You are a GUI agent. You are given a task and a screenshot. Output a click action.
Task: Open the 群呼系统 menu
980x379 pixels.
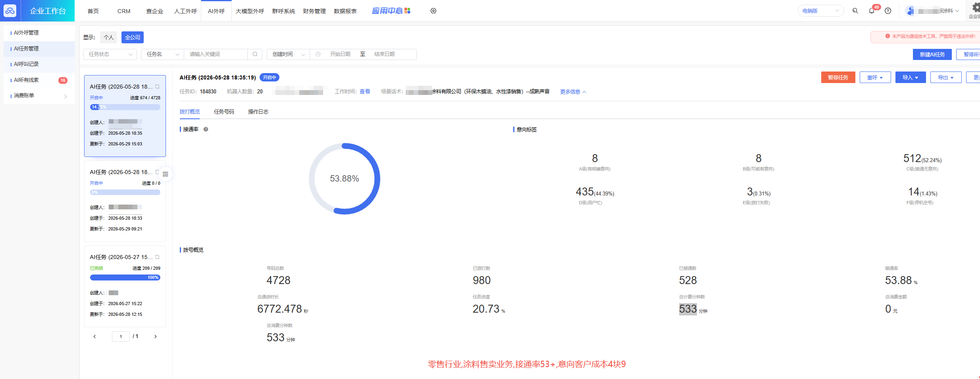[283, 11]
